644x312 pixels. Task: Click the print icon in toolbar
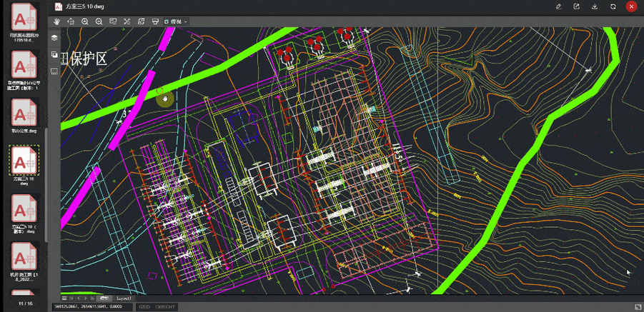pyautogui.click(x=155, y=21)
